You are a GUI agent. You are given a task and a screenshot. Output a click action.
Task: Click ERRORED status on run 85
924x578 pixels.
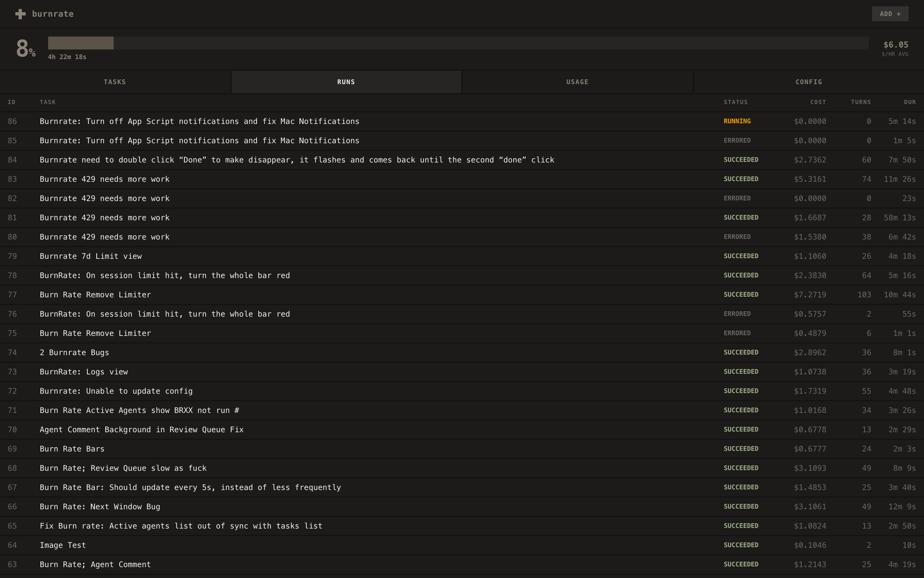click(737, 141)
